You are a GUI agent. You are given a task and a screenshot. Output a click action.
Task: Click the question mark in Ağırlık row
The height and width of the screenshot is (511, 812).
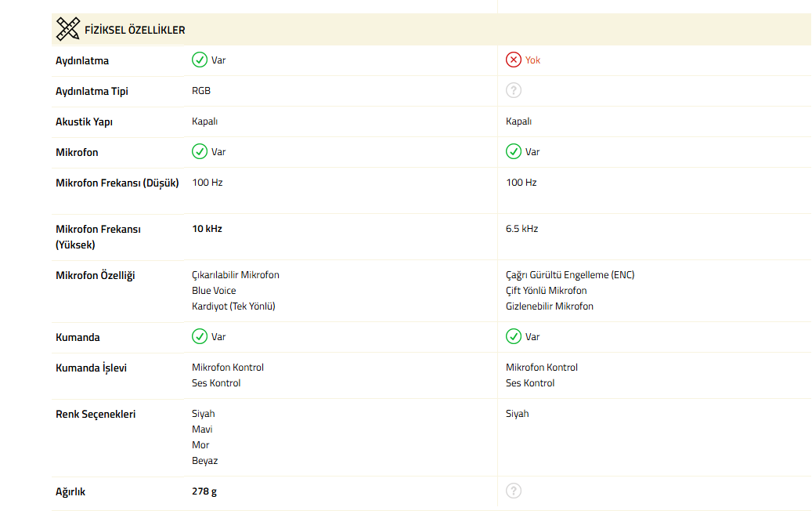click(514, 491)
